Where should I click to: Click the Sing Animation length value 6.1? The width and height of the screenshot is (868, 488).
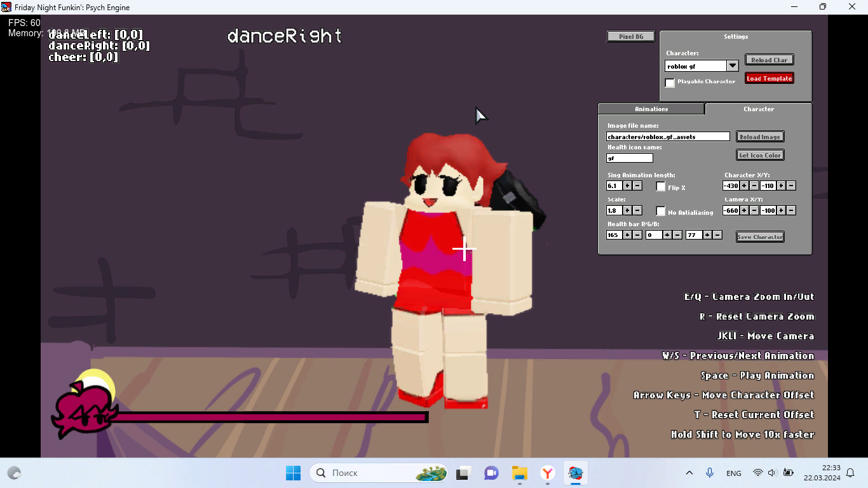point(614,186)
